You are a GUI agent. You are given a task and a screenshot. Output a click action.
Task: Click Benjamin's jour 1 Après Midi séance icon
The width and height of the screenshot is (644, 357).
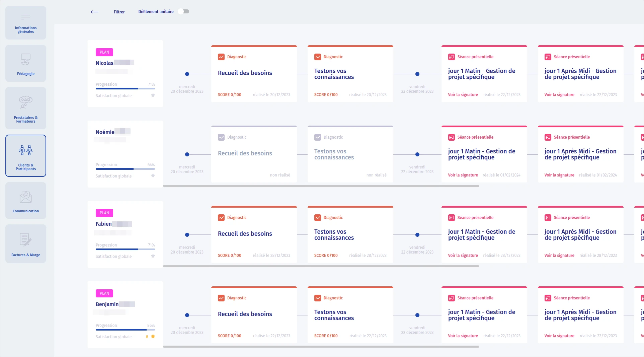click(548, 298)
